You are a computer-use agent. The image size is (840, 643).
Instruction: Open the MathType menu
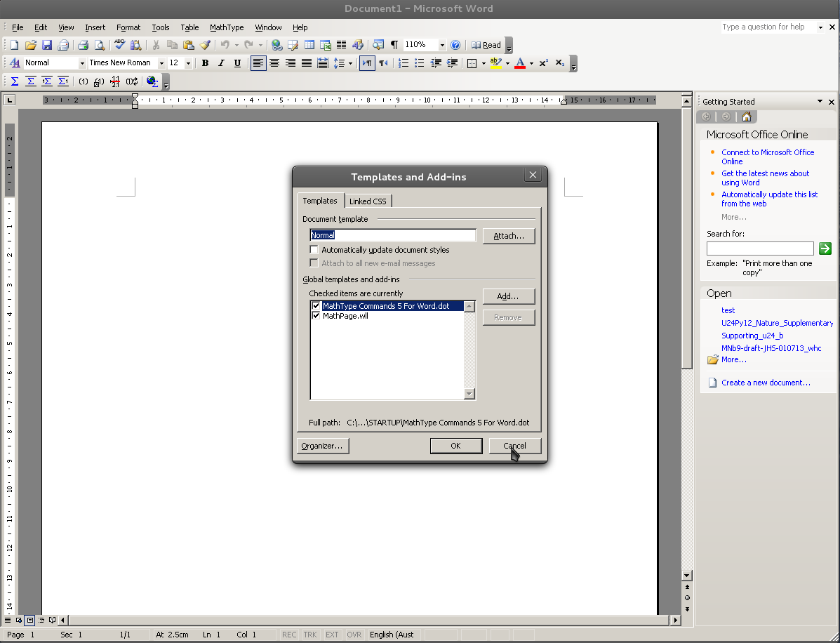click(227, 27)
